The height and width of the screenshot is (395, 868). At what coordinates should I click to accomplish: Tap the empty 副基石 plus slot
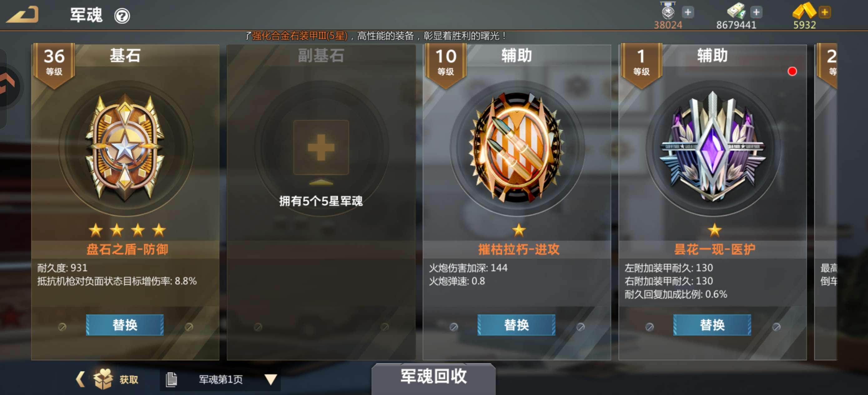321,147
